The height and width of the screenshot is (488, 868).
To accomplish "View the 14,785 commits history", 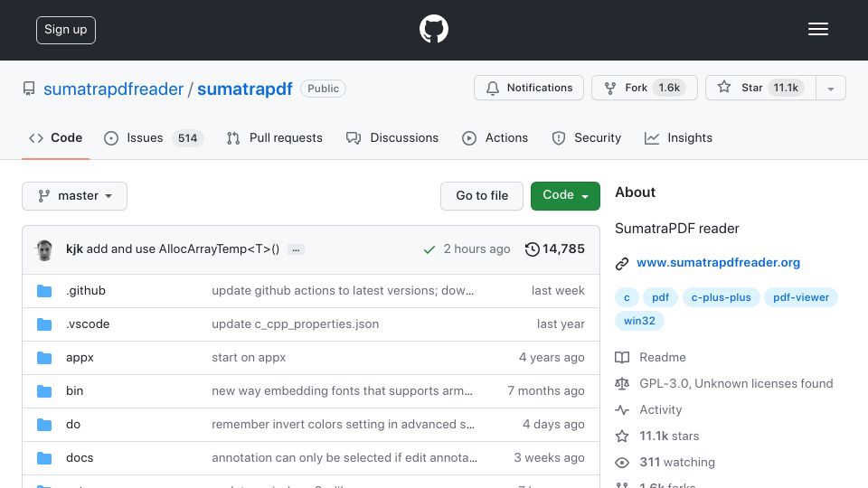I will click(x=554, y=249).
